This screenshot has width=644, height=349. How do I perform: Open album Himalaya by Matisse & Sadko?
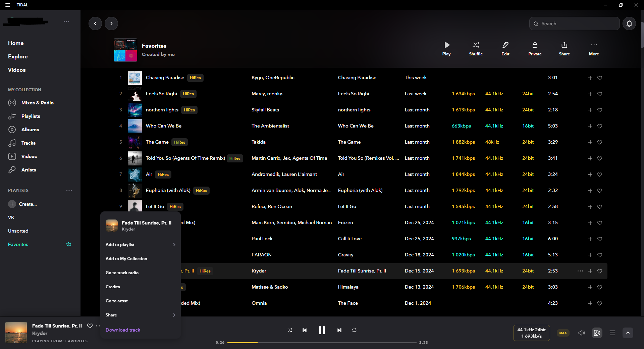(x=348, y=287)
